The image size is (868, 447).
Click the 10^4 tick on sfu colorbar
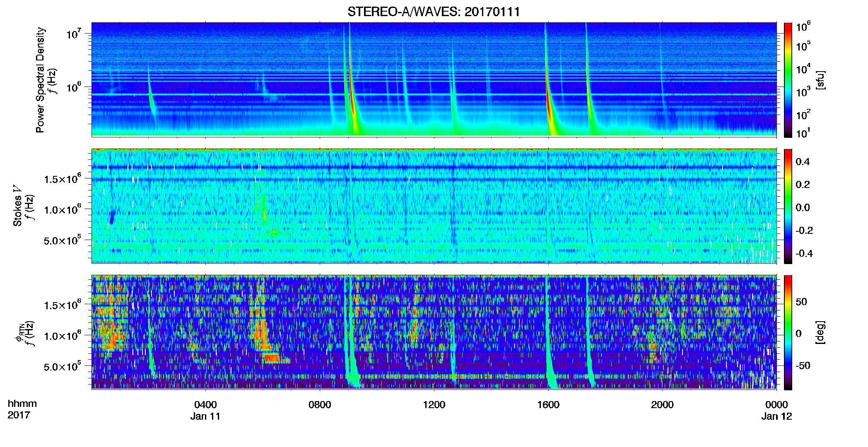803,69
